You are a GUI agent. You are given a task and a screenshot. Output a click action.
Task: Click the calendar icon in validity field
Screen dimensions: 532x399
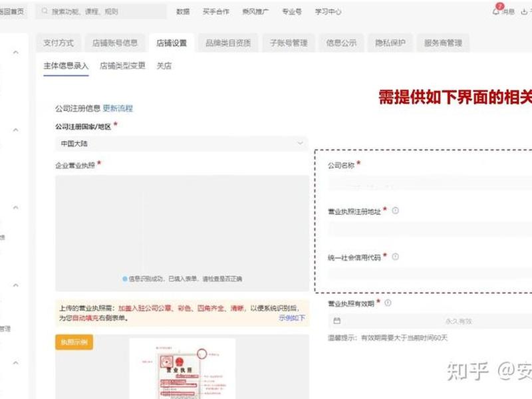coord(337,321)
